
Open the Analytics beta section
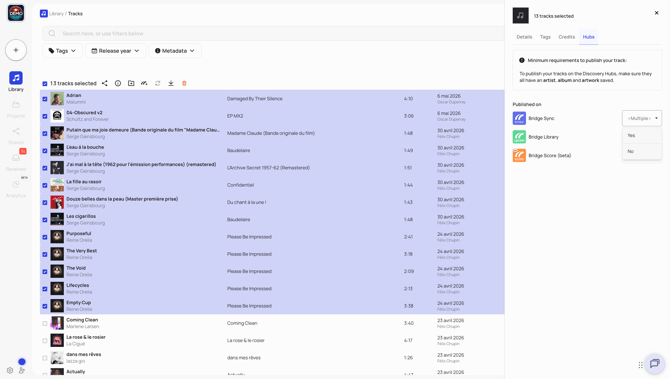point(16,189)
